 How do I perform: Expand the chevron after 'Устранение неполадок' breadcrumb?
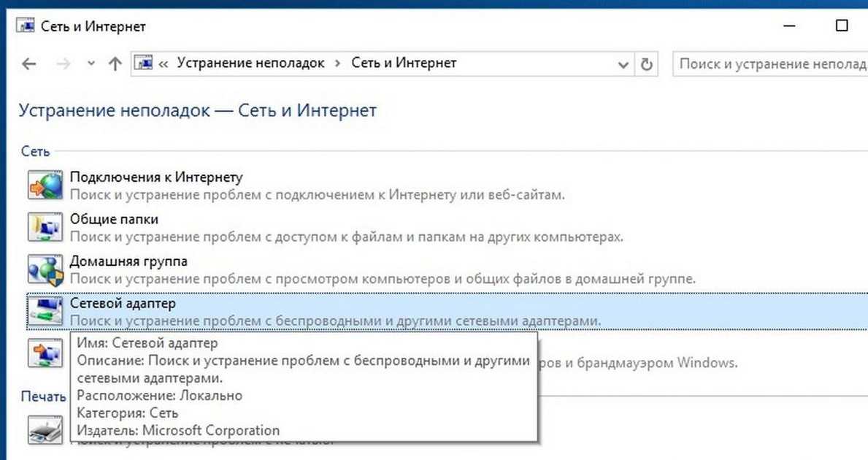click(x=338, y=64)
